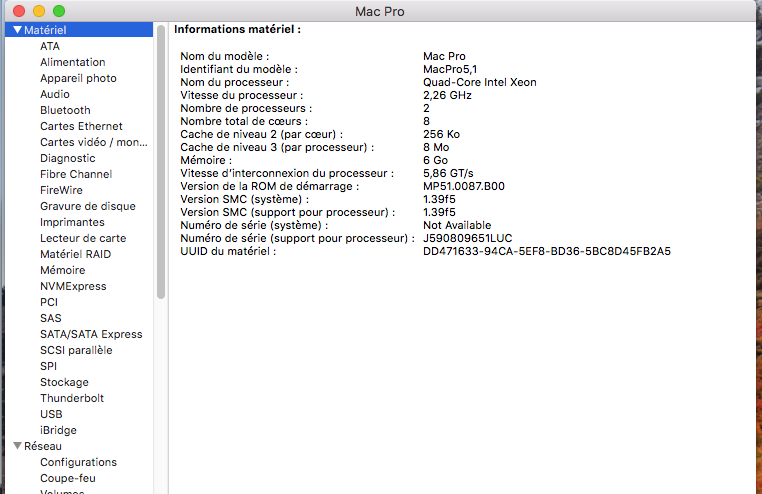Viewport: 762px width, 494px height.
Task: Click the Not Available serial value
Action: [457, 225]
